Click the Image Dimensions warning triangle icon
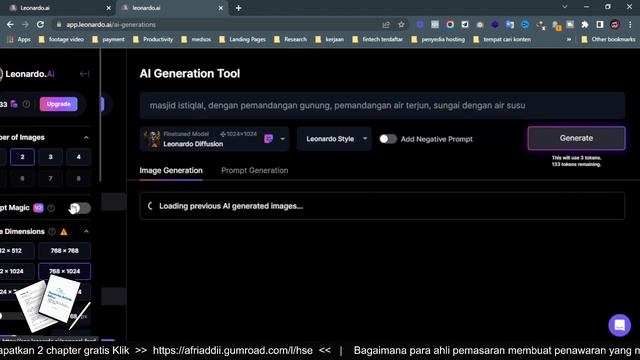Viewport: 640px width, 360px height. point(64,231)
